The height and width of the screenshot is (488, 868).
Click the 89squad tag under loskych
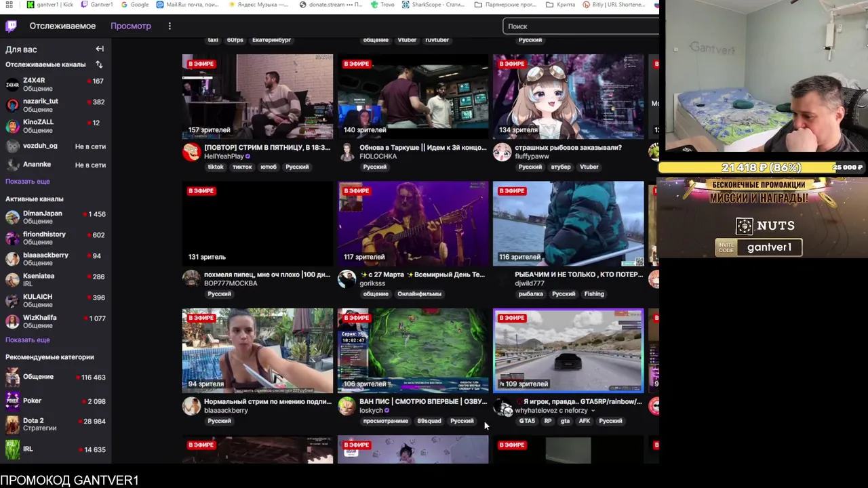tap(429, 421)
